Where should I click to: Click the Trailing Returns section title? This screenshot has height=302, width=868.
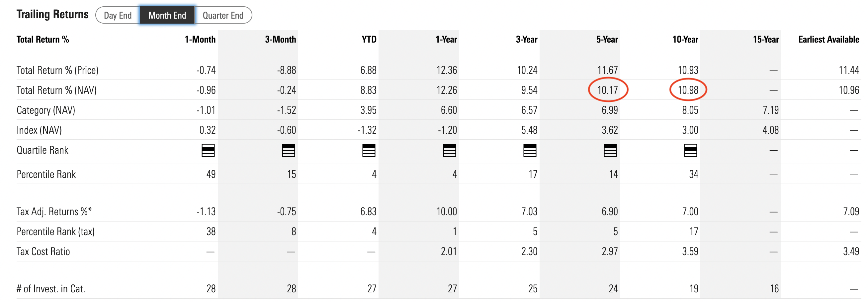coord(52,14)
